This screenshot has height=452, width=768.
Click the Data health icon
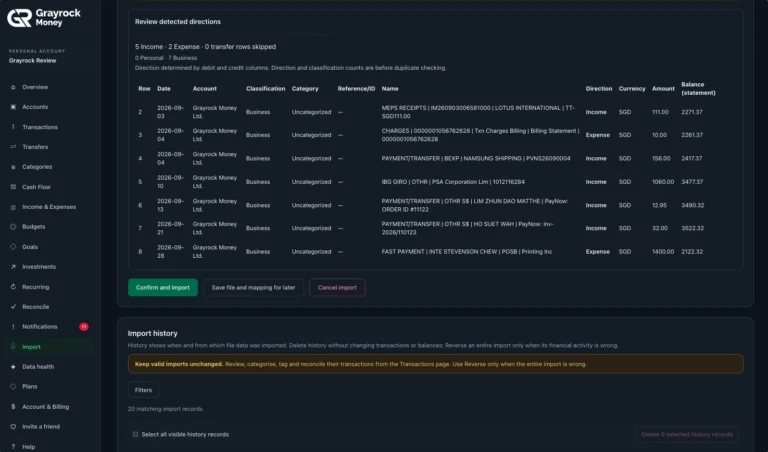[x=13, y=367]
